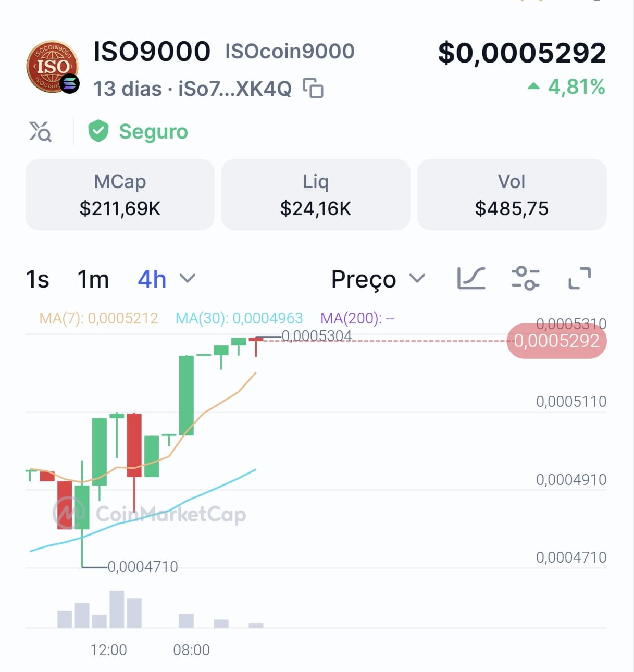Expand chart to fullscreen

(x=579, y=278)
